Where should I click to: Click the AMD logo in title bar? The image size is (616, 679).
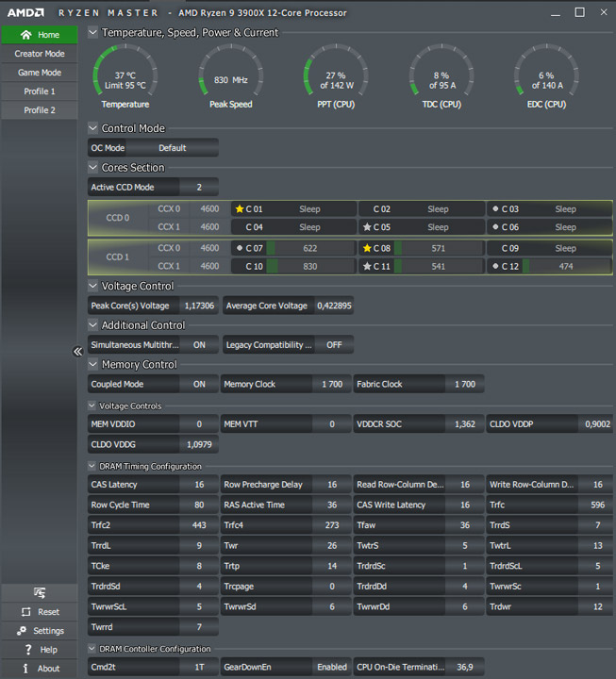[25, 13]
